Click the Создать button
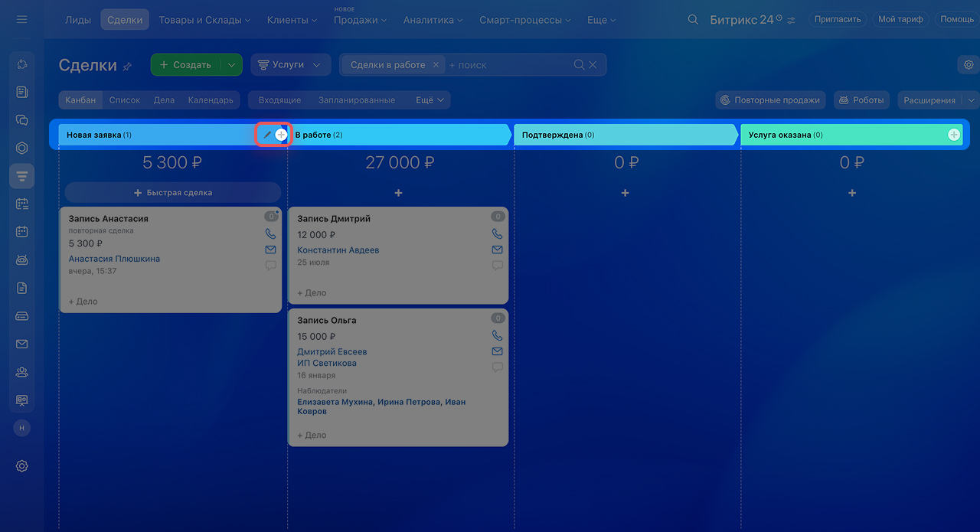This screenshot has width=980, height=532. pos(185,65)
